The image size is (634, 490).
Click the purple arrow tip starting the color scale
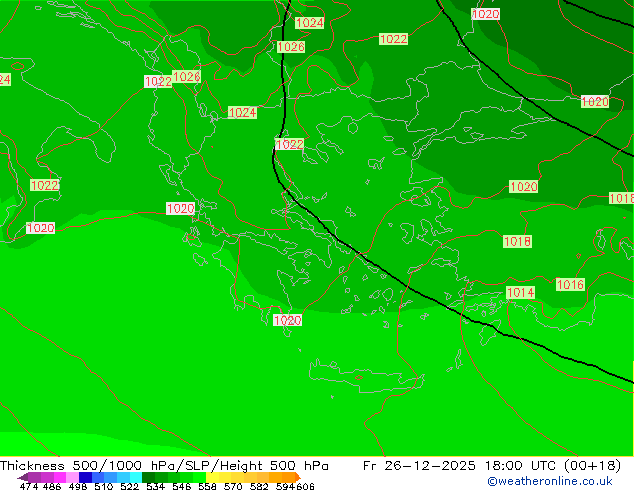(x=23, y=477)
